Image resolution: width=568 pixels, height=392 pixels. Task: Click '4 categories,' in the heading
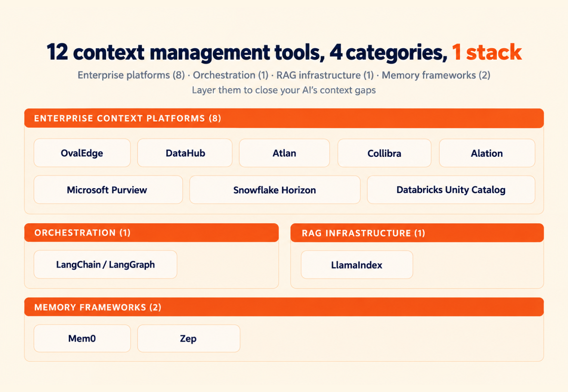coord(389,52)
